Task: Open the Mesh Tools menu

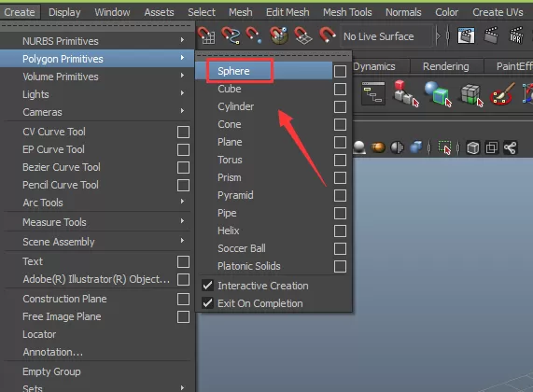Action: click(x=347, y=12)
